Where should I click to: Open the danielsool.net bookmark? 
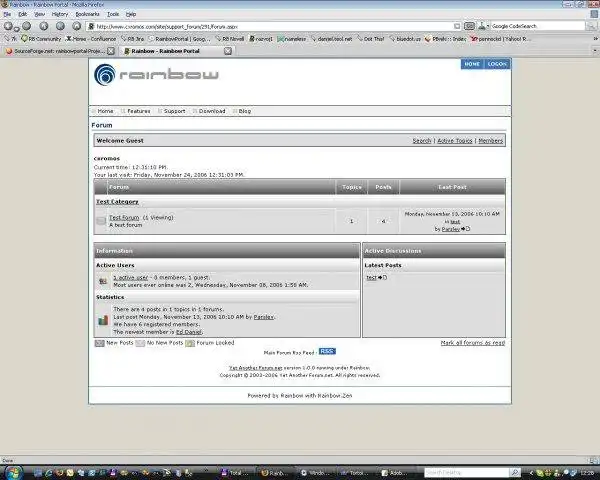[331, 39]
